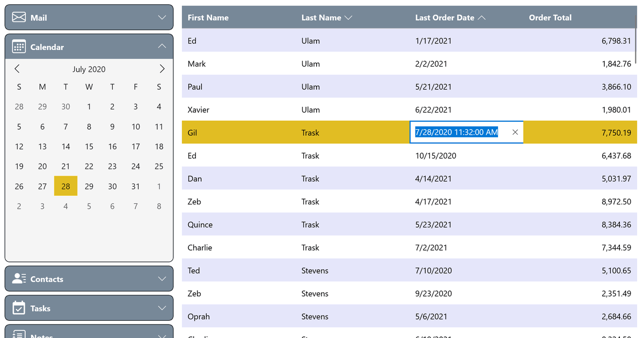This screenshot has height=338, width=644.
Task: Select July 15 in the calendar
Action: tap(89, 146)
